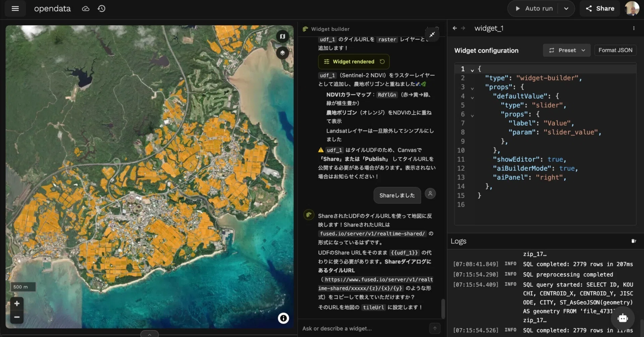Click the RdYlGn colormap code label
This screenshot has width=644, height=337.
coord(387,95)
